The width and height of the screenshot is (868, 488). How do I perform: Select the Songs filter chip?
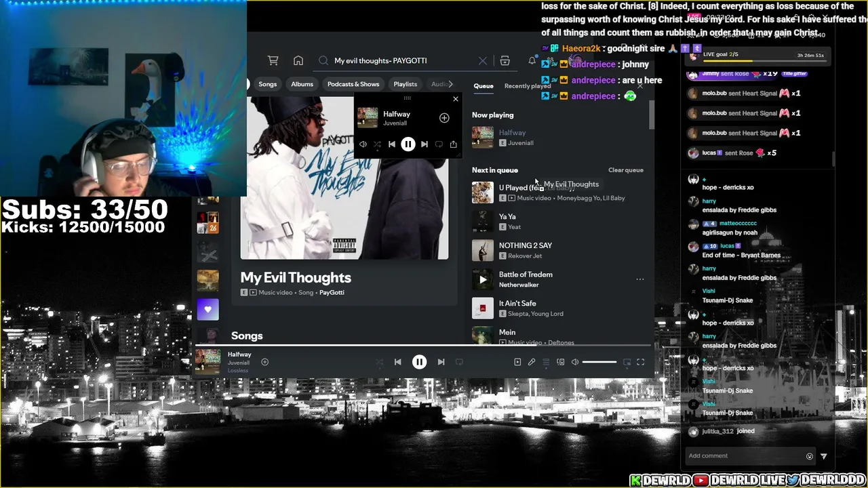coord(268,84)
